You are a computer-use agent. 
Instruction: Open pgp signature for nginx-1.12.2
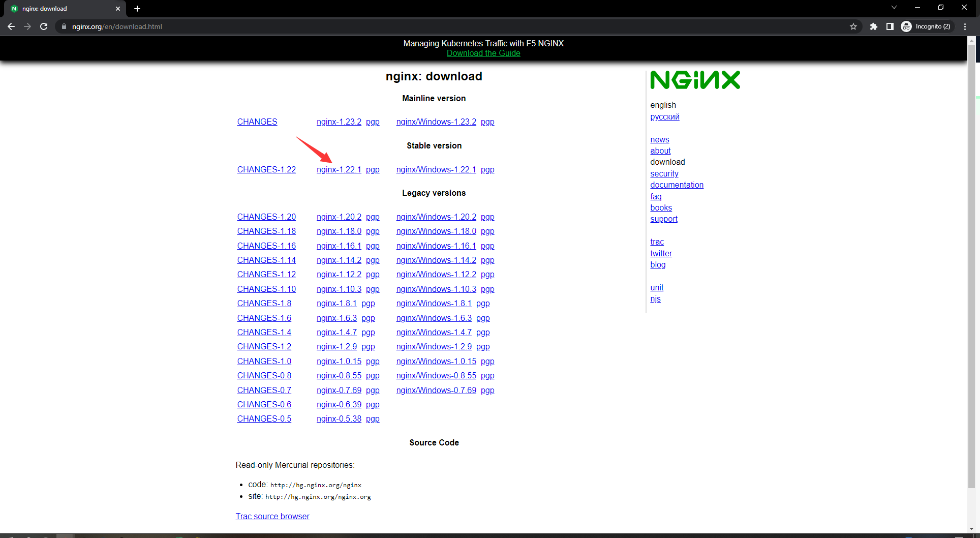point(373,274)
